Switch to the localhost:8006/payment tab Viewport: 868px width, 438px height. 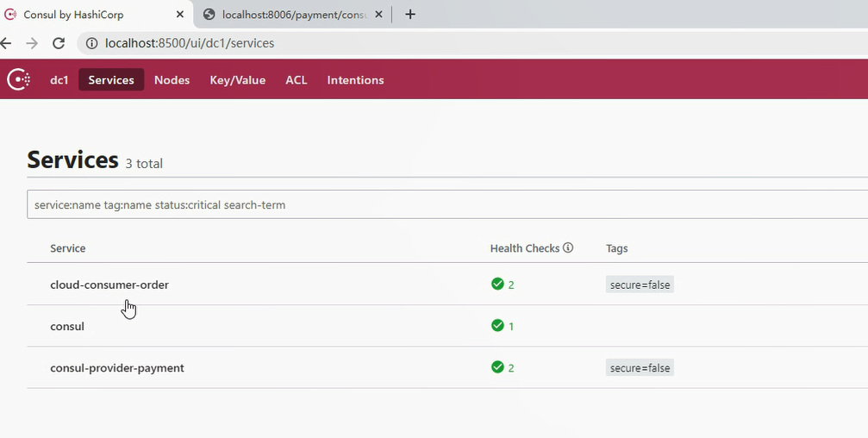point(293,15)
